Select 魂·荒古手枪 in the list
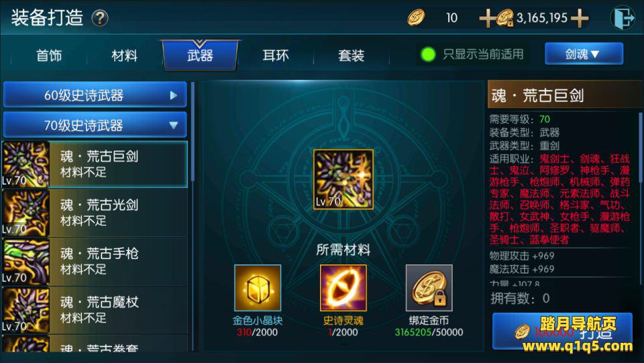This screenshot has height=363, width=644. (95, 262)
